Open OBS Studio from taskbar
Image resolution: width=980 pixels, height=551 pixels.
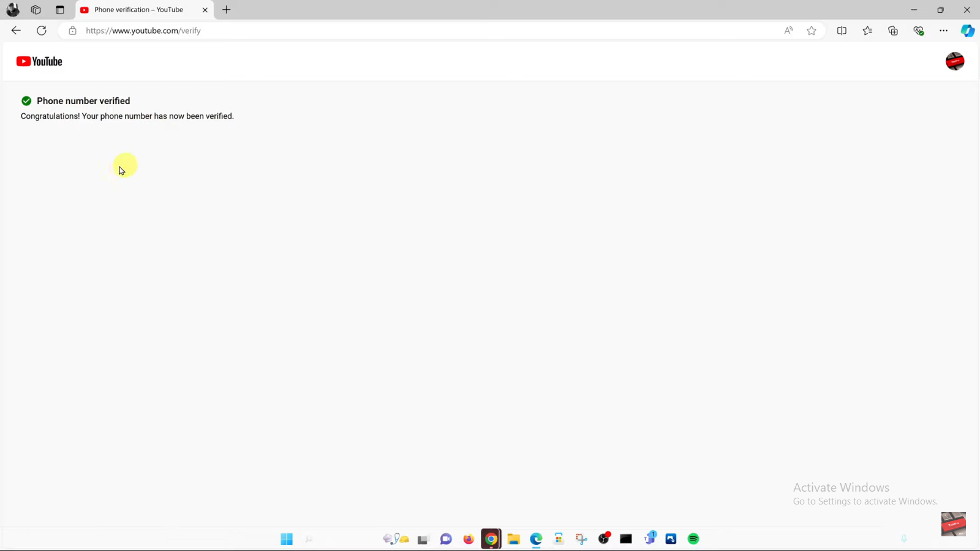click(x=605, y=539)
